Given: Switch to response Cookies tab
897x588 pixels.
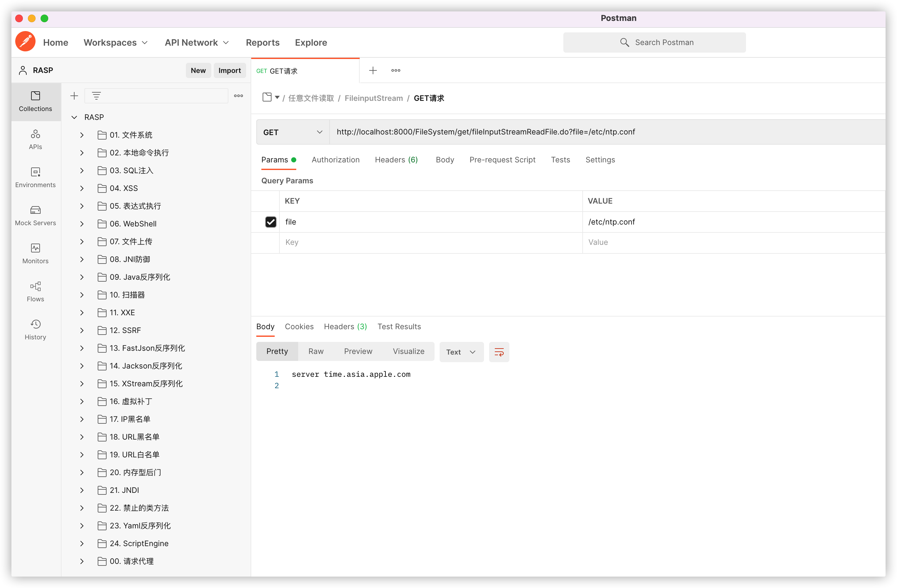Looking at the screenshot, I should [x=299, y=326].
